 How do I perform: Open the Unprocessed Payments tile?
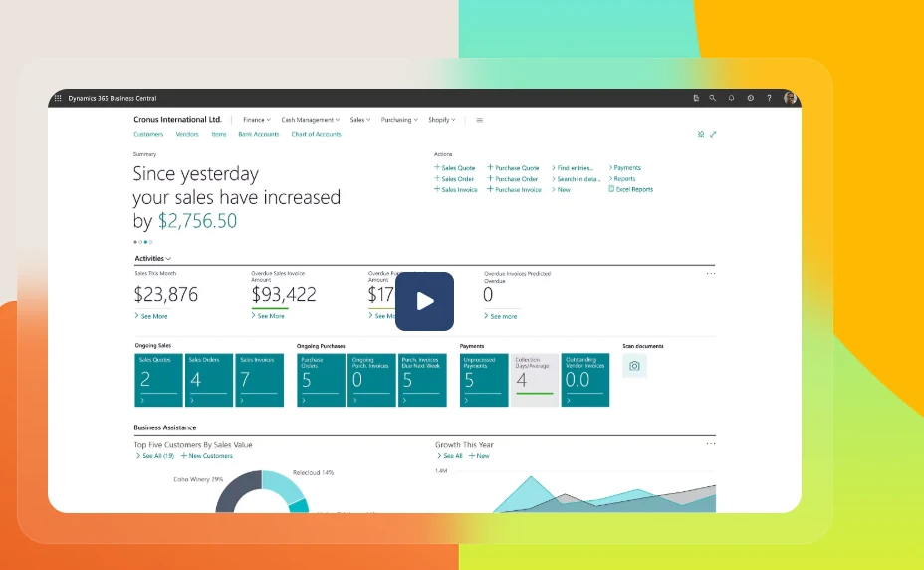[484, 380]
